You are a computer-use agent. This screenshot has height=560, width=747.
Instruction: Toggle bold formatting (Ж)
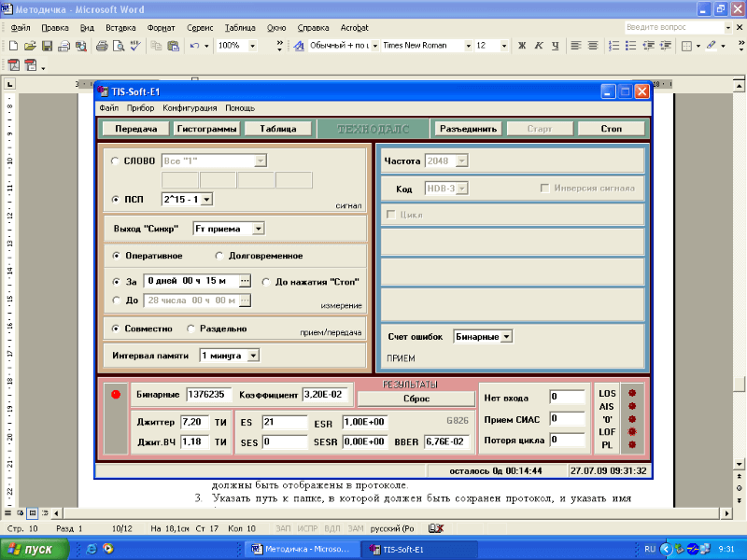522,46
